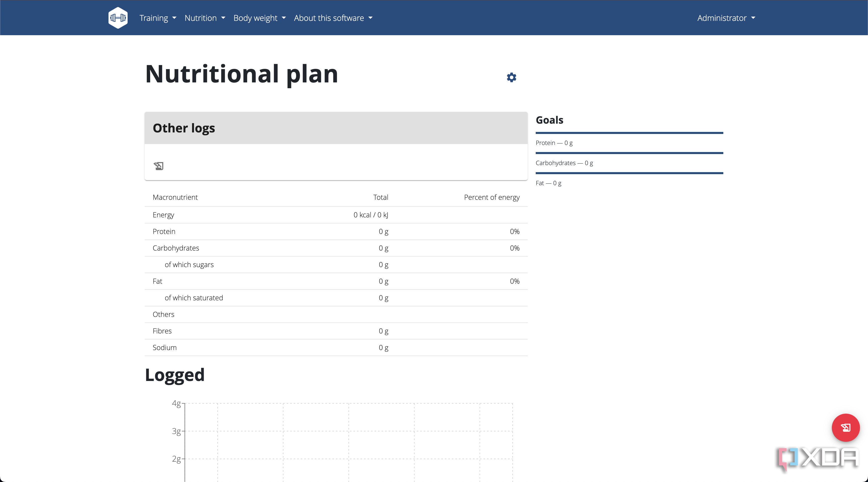Click the 'of which saturated' row
The image size is (868, 482).
click(x=336, y=298)
